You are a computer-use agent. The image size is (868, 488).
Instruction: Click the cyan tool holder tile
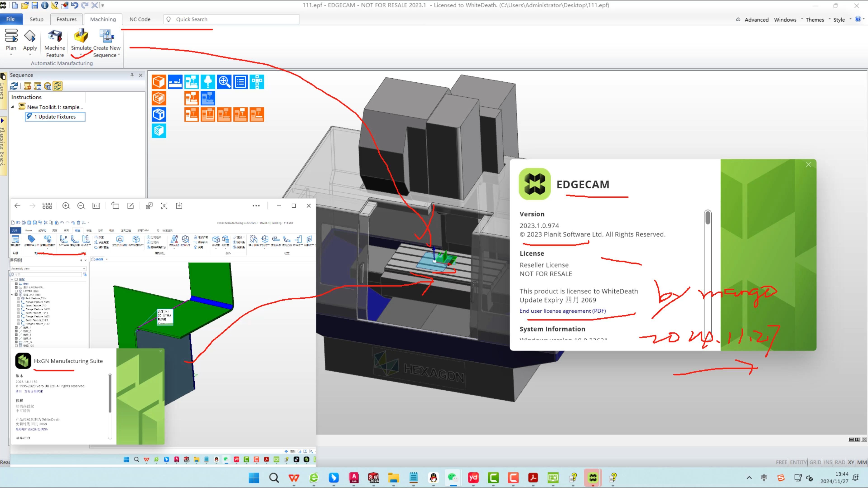click(x=208, y=82)
